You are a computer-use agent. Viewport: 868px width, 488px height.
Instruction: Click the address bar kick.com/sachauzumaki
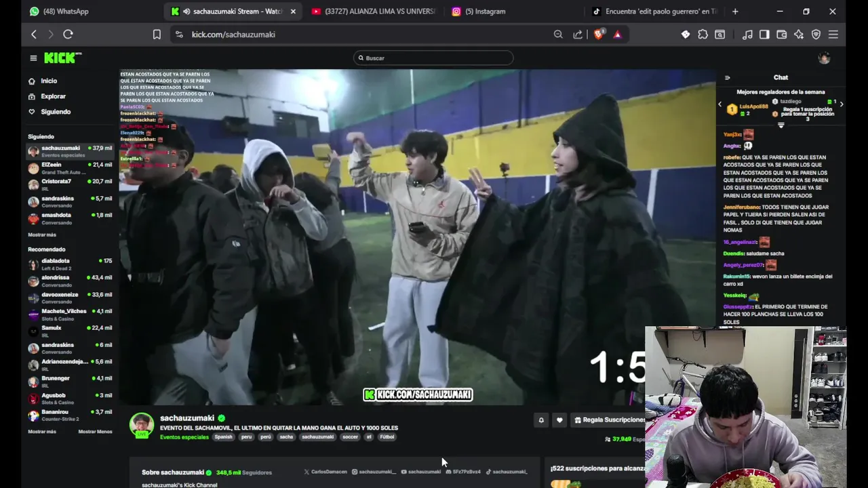pos(233,35)
